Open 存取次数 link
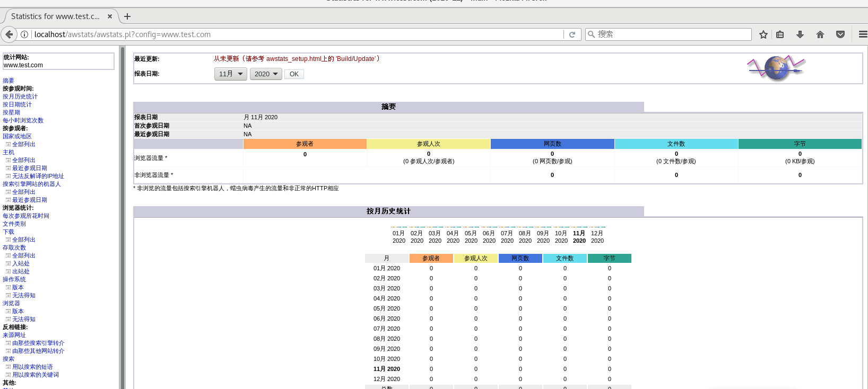This screenshot has height=389, width=868. tap(14, 247)
